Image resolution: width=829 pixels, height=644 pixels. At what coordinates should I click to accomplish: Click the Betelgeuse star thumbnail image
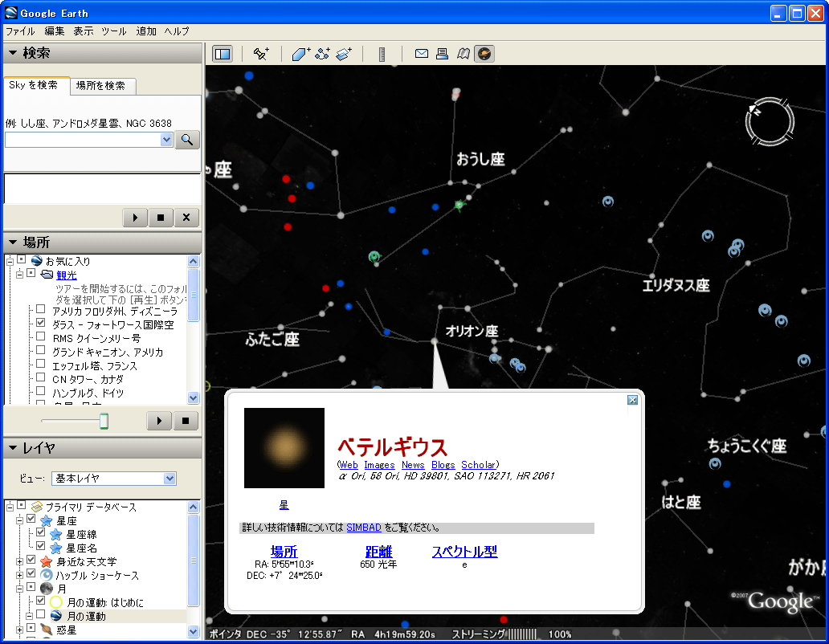284,447
